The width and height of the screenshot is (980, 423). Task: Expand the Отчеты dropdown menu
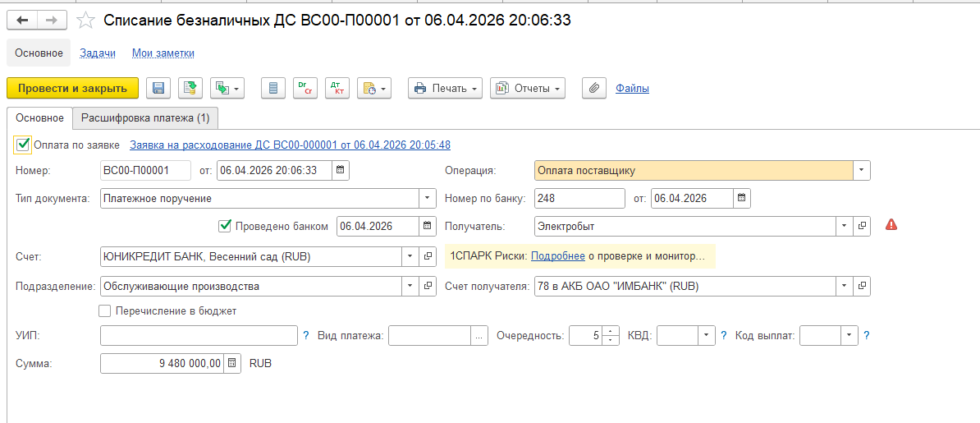[528, 88]
